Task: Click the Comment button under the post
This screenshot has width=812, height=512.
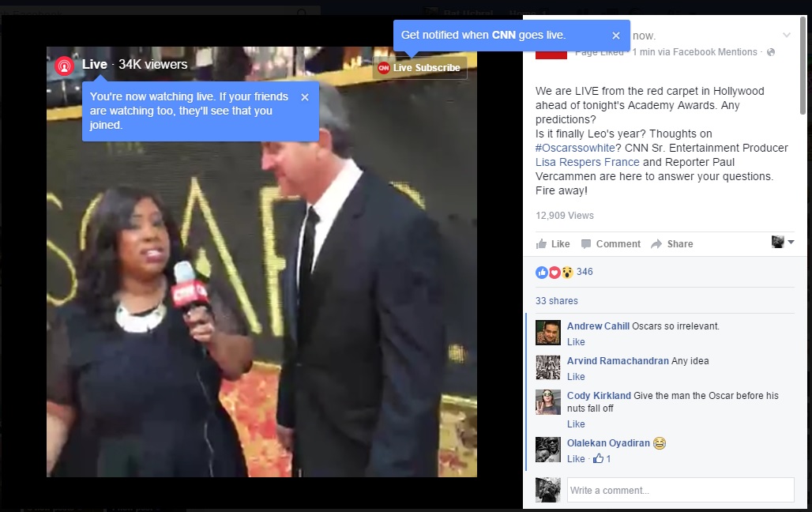Action: point(611,243)
